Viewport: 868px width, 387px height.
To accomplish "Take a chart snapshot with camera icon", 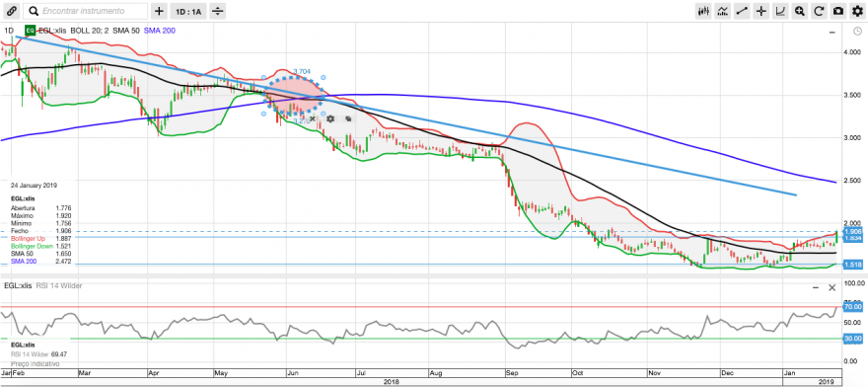I will [x=838, y=11].
